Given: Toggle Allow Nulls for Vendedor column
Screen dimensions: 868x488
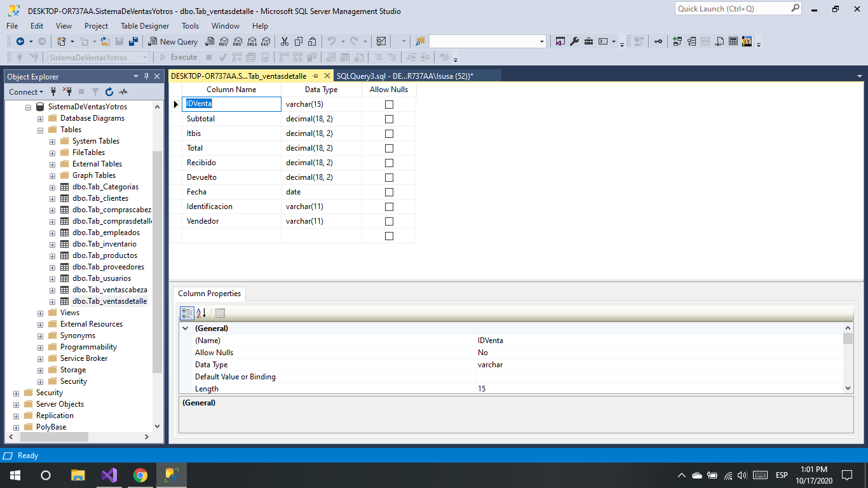Looking at the screenshot, I should [389, 221].
